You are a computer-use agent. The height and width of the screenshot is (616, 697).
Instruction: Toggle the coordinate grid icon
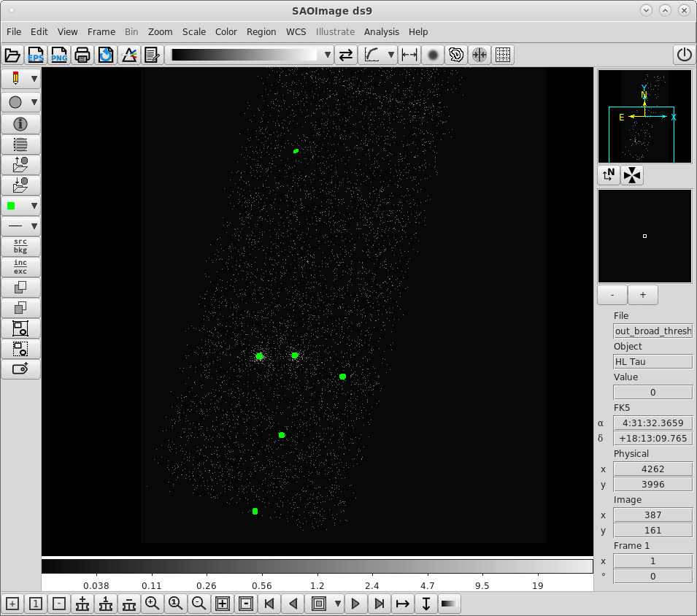click(x=503, y=55)
